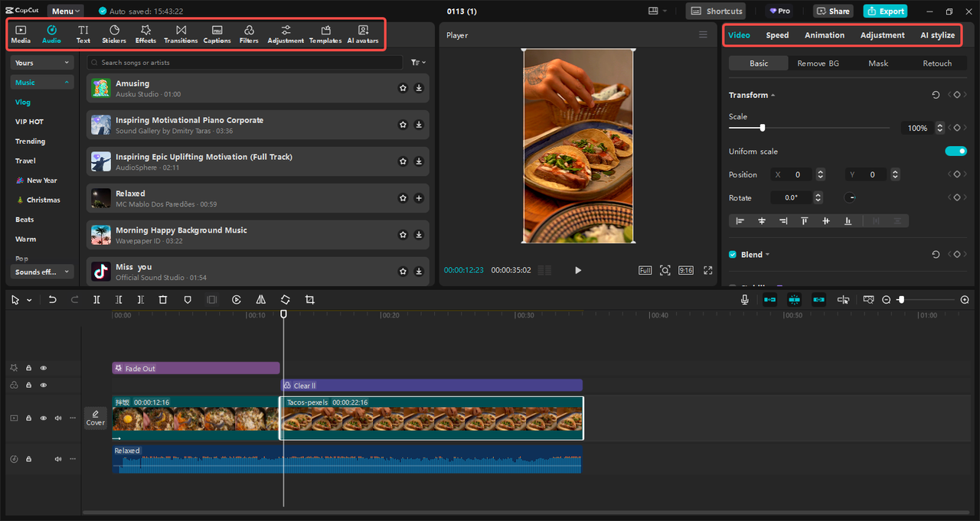Open the AI stylize tab
The image size is (980, 521).
[937, 35]
